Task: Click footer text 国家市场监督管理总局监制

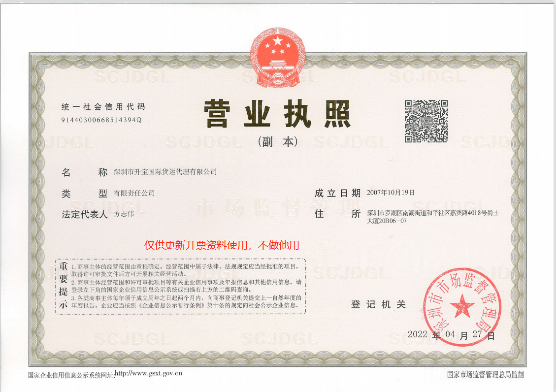Action: click(486, 375)
